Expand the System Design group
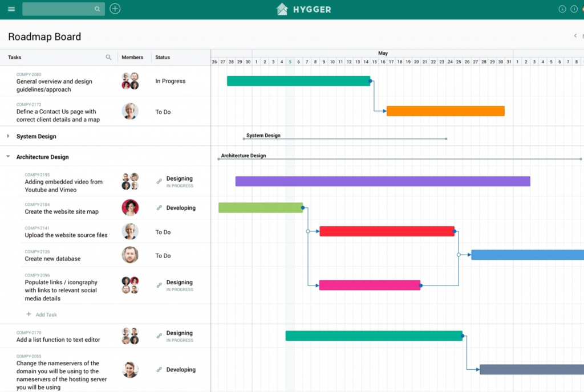This screenshot has height=392, width=584. click(8, 136)
